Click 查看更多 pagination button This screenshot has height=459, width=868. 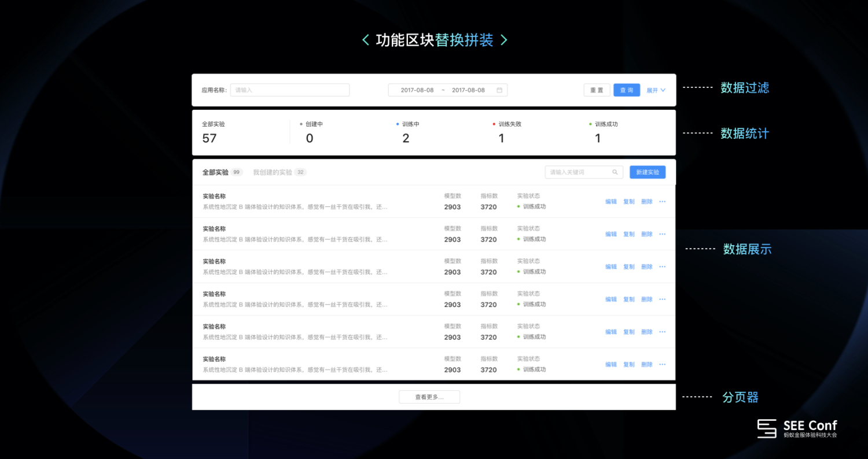pos(429,397)
